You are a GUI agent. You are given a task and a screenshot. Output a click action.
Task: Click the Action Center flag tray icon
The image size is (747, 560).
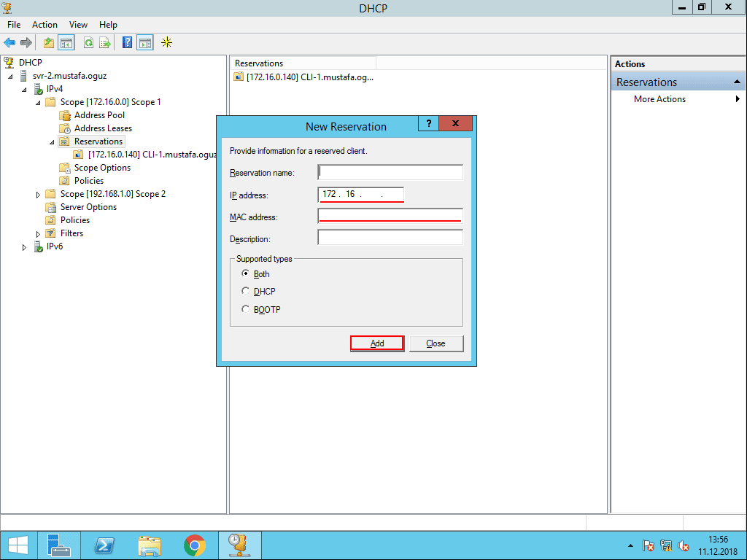tap(648, 545)
